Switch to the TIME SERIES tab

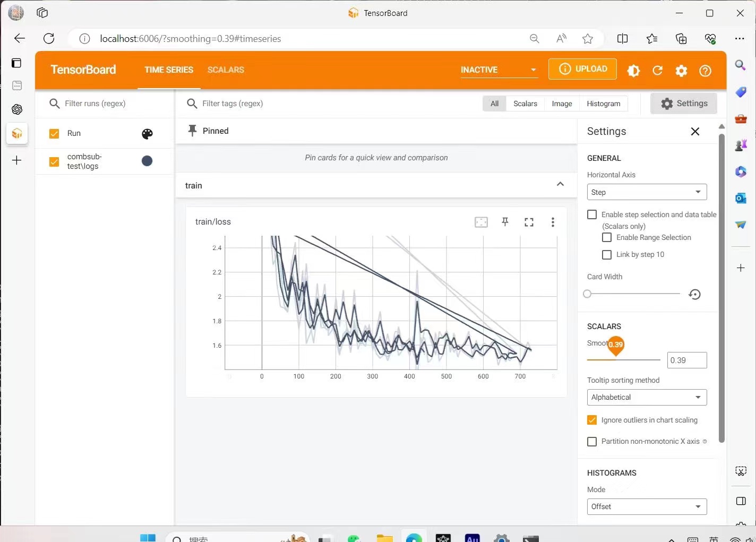[169, 70]
